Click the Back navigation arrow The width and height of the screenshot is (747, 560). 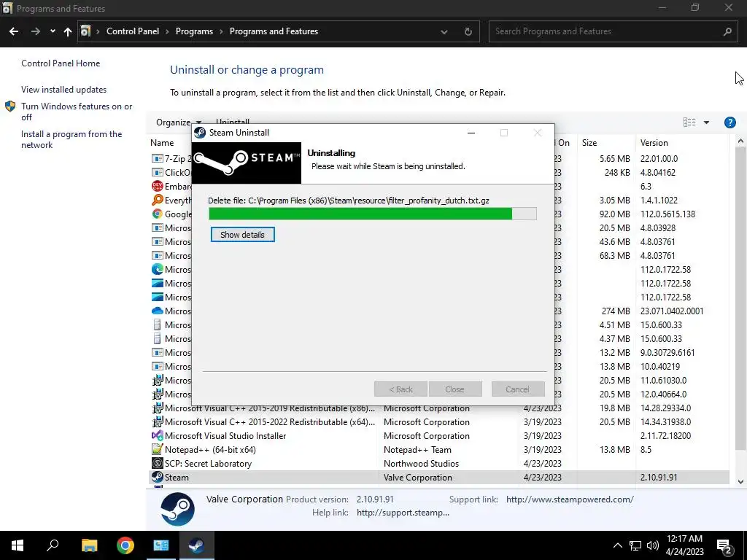point(14,31)
